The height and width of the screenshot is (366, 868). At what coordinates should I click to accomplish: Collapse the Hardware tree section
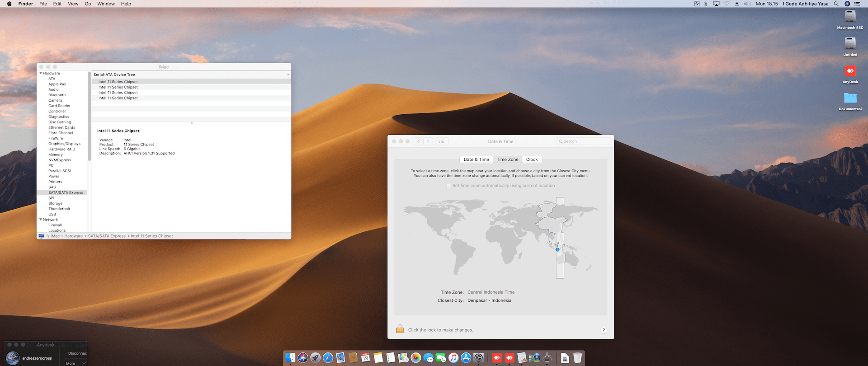pyautogui.click(x=41, y=73)
